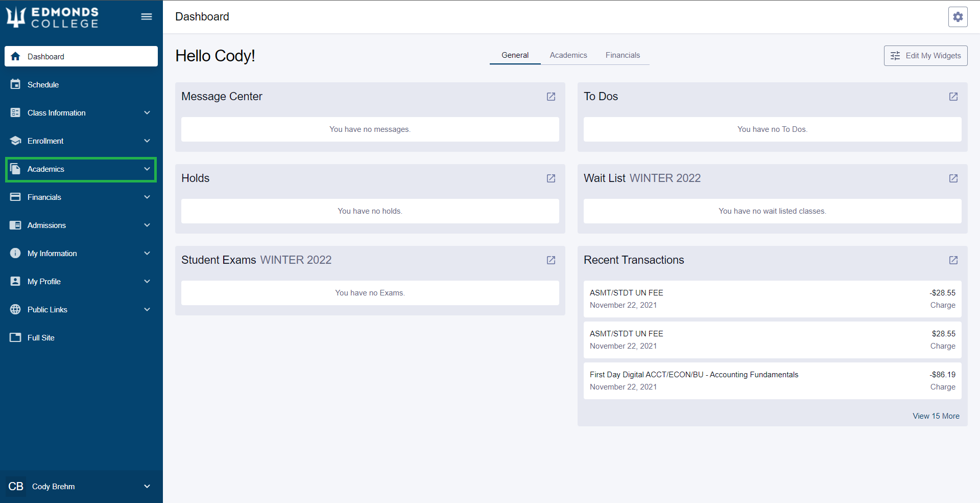Click the Hello Cody! heading

point(215,56)
